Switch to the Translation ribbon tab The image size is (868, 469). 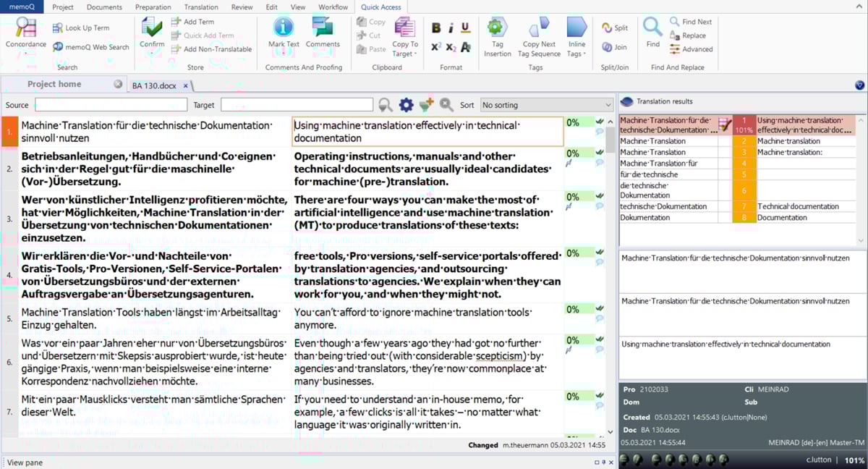(x=201, y=7)
